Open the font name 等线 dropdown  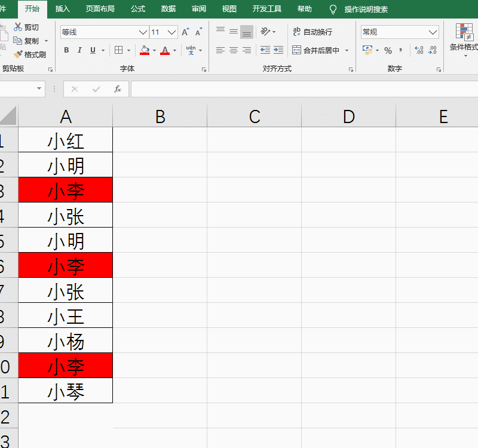coord(143,32)
